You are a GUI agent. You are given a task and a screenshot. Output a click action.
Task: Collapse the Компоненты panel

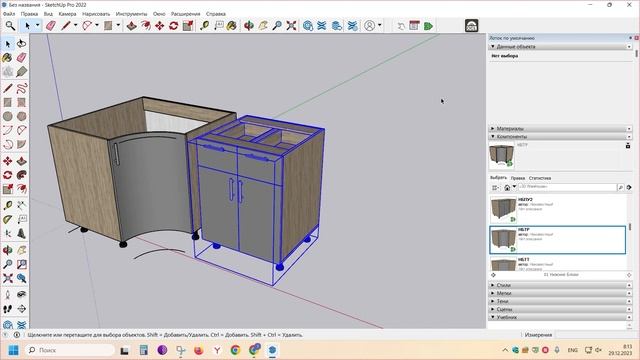click(493, 136)
